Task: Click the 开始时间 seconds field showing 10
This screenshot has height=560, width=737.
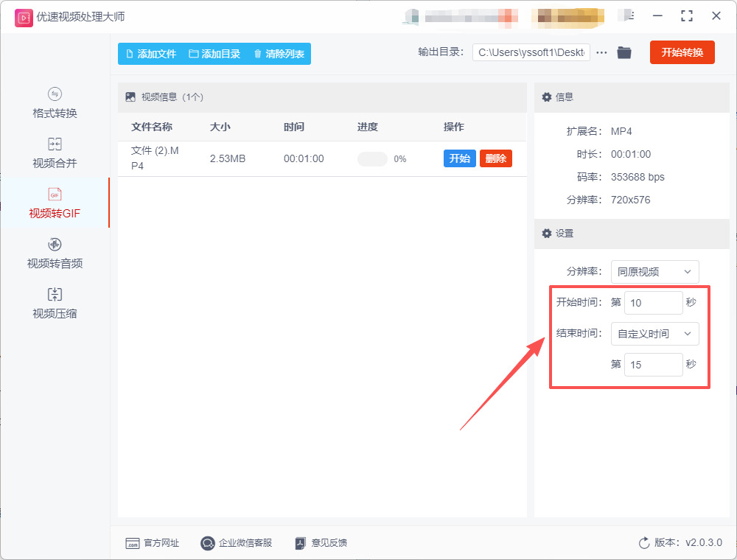Action: [653, 303]
